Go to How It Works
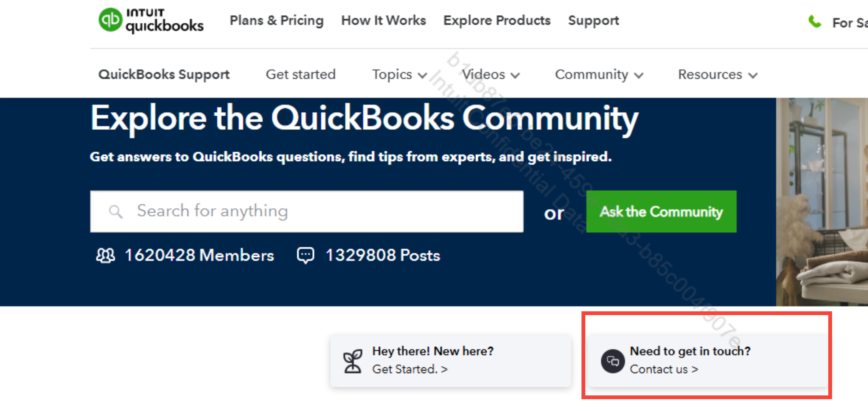 pos(383,21)
